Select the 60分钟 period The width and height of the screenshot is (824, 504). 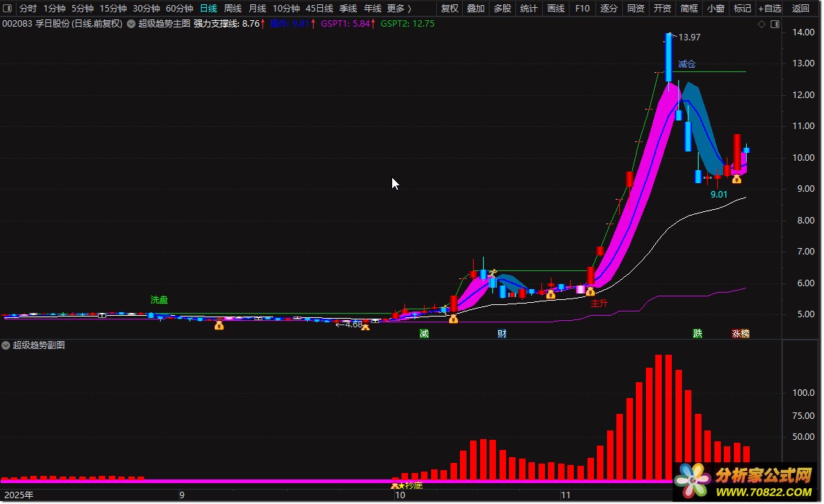point(180,9)
